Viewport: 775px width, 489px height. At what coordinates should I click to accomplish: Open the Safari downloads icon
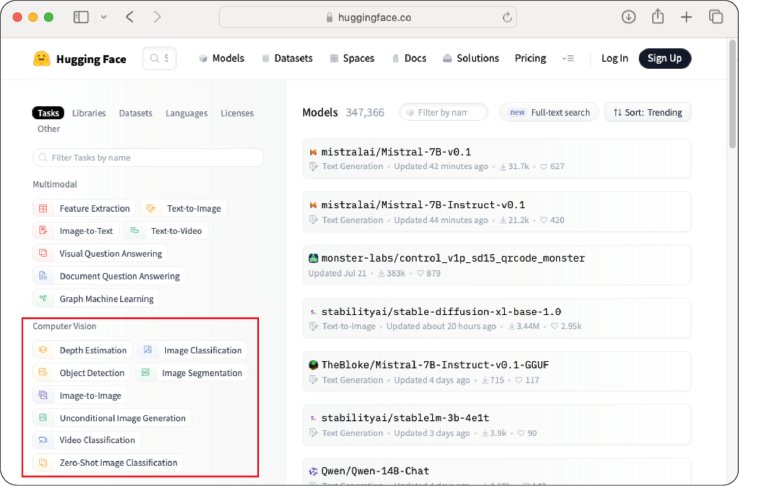coord(629,18)
